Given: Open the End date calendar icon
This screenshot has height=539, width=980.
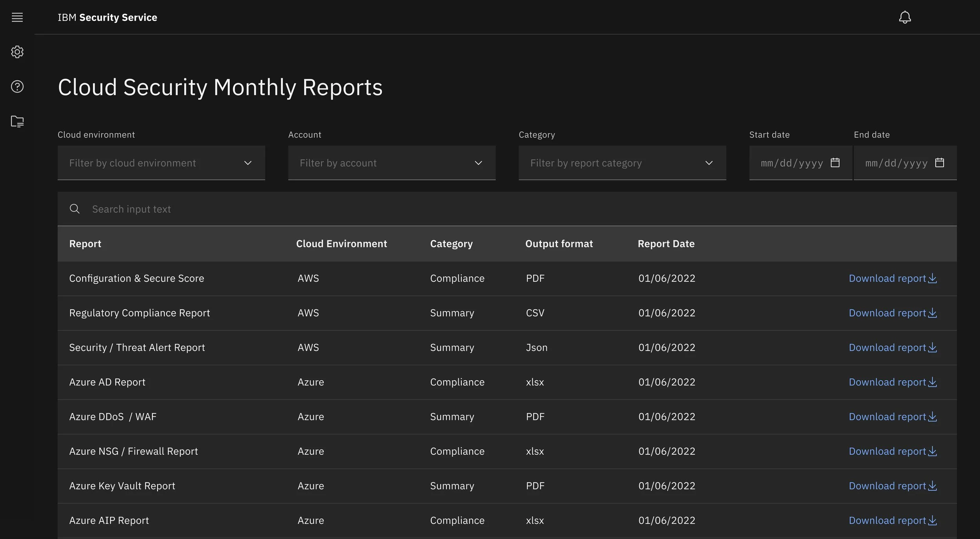Looking at the screenshot, I should pos(940,163).
